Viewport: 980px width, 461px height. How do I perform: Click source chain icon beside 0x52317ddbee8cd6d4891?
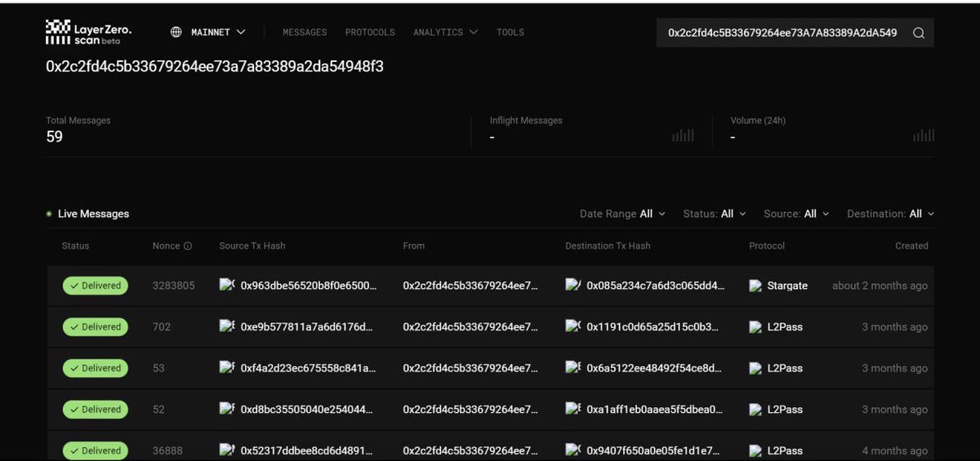click(227, 450)
